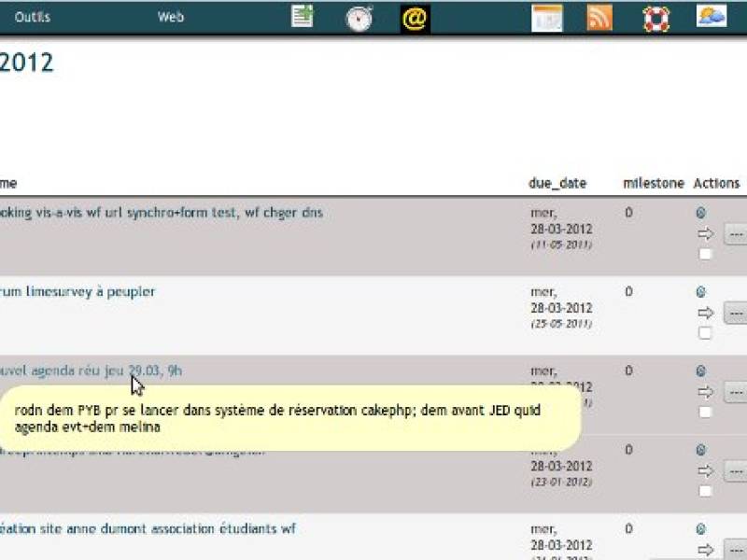This screenshot has width=747, height=560.
Task: Open '---' dropdown in anne dumont row
Action: (x=735, y=550)
